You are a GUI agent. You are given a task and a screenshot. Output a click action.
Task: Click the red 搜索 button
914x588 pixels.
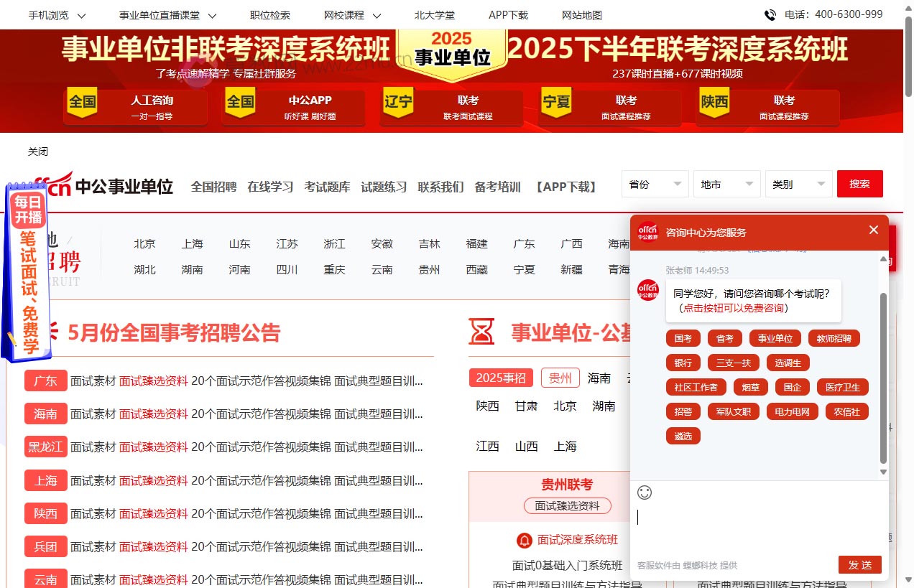[x=859, y=184]
